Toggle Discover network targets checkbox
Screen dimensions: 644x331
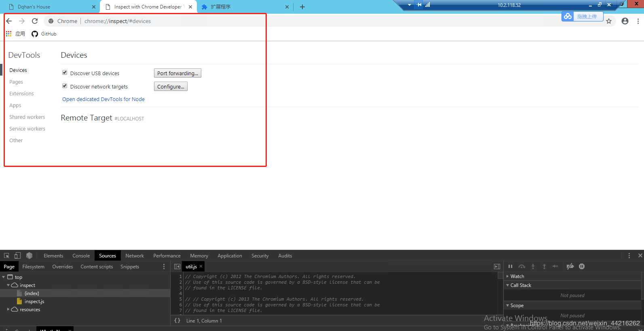pos(65,86)
